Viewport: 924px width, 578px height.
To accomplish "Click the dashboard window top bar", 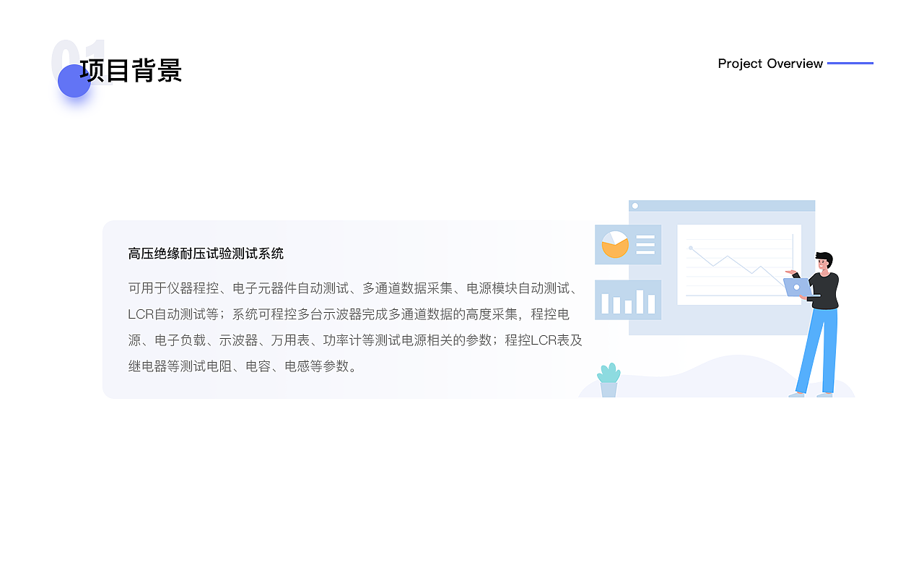I will point(722,207).
